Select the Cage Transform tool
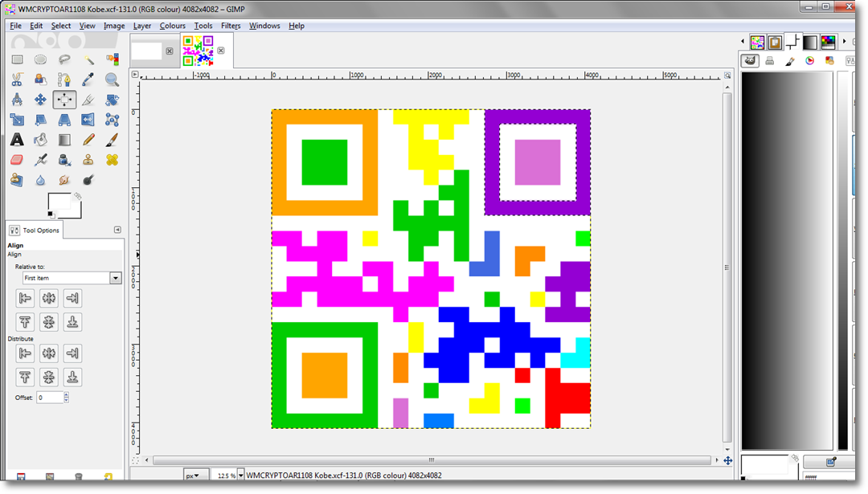 click(112, 120)
